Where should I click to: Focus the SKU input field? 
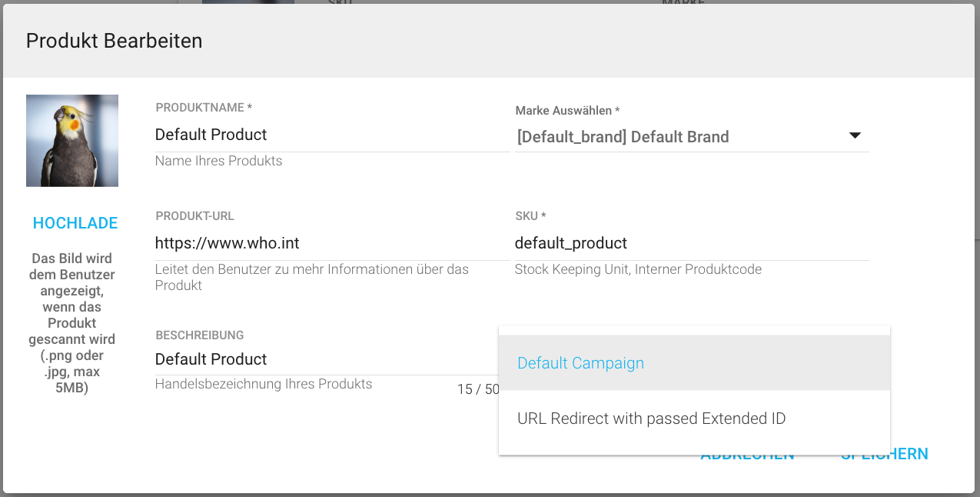pyautogui.click(x=691, y=244)
